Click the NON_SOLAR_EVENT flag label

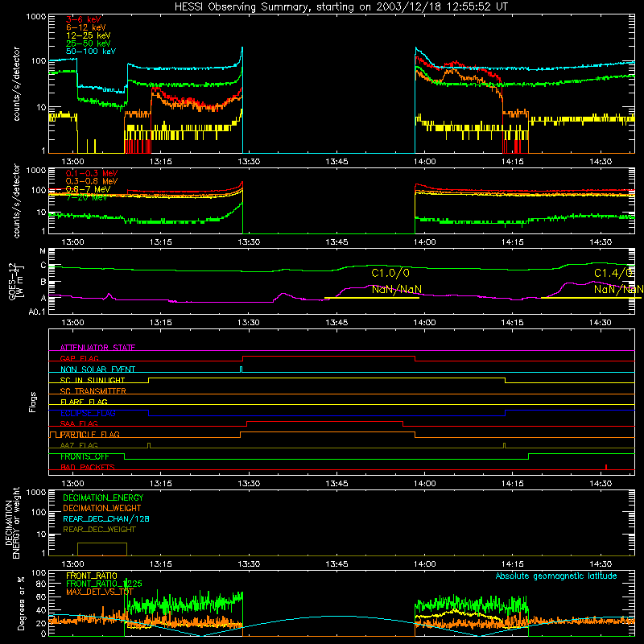tap(97, 369)
